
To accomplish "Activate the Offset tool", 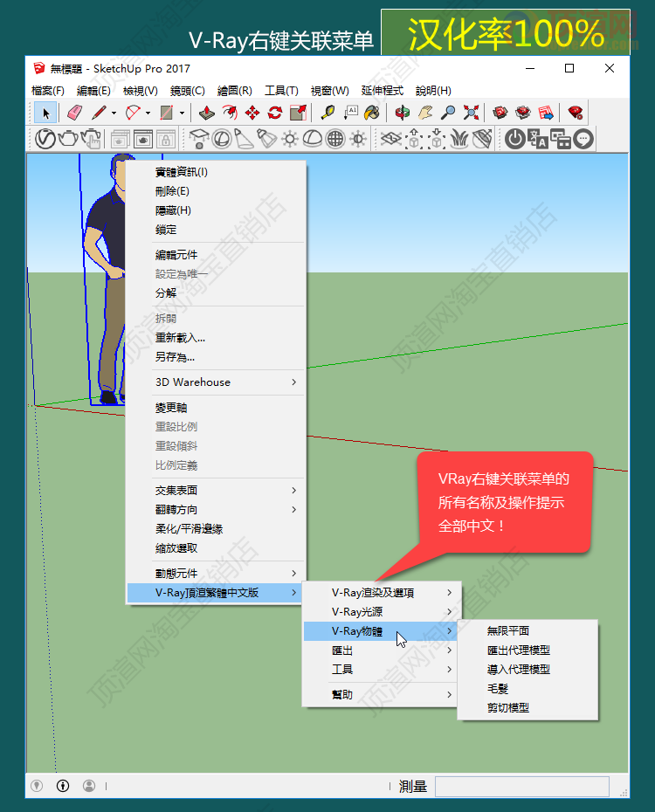I will click(230, 113).
